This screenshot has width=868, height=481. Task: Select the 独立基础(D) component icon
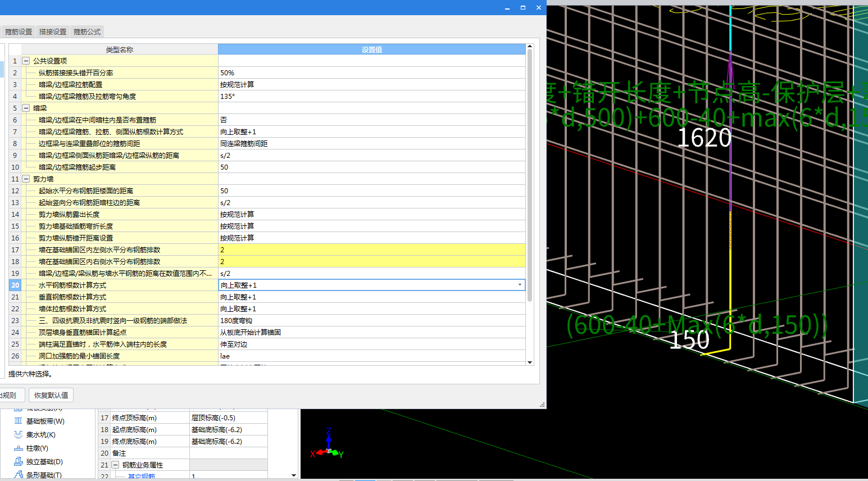click(18, 461)
